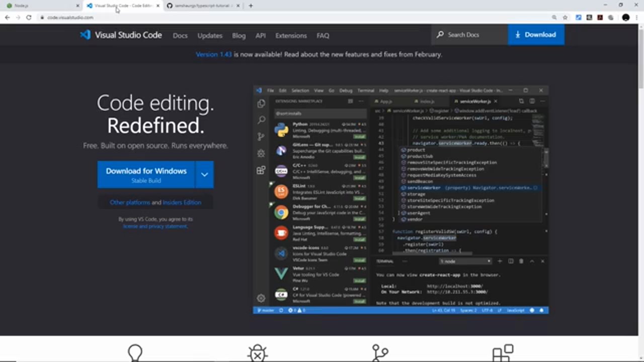The height and width of the screenshot is (362, 644).
Task: Open the Docs page from site navigation
Action: pos(180,36)
